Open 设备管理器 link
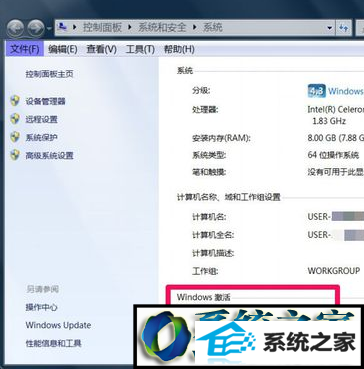The width and height of the screenshot is (364, 369). click(x=45, y=101)
